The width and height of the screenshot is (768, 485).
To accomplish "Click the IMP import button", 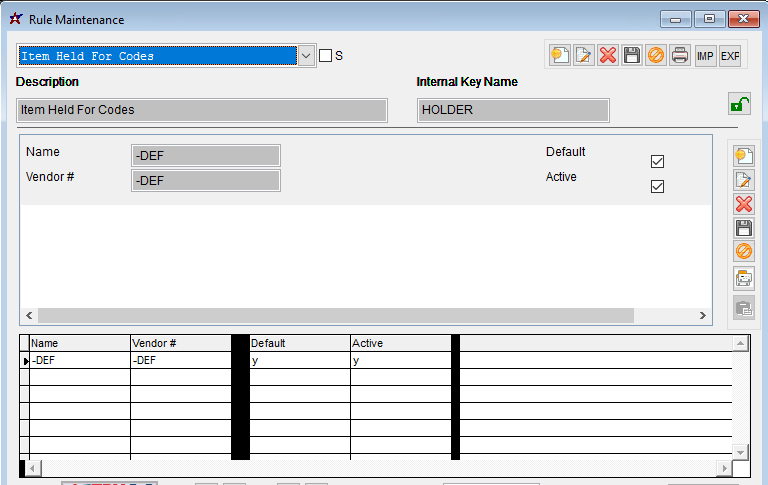I will [706, 56].
